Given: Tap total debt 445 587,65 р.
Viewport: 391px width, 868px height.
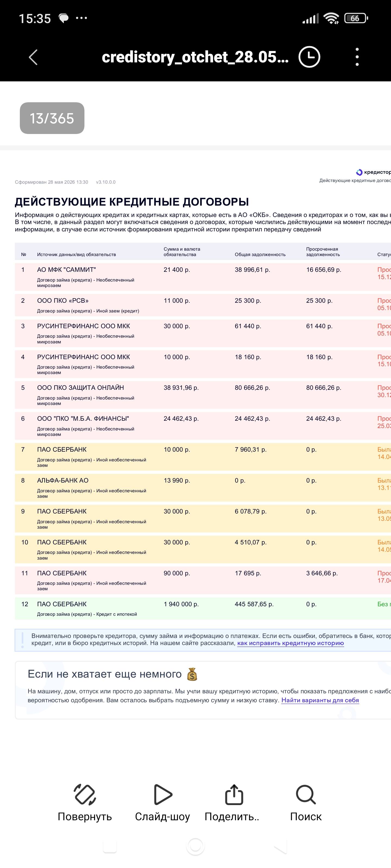Looking at the screenshot, I should tap(254, 604).
